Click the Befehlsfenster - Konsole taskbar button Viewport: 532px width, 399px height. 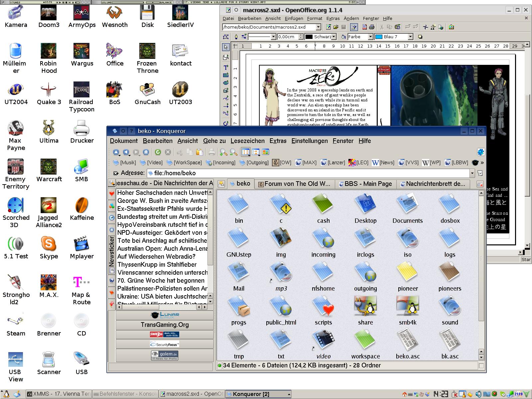(x=125, y=394)
